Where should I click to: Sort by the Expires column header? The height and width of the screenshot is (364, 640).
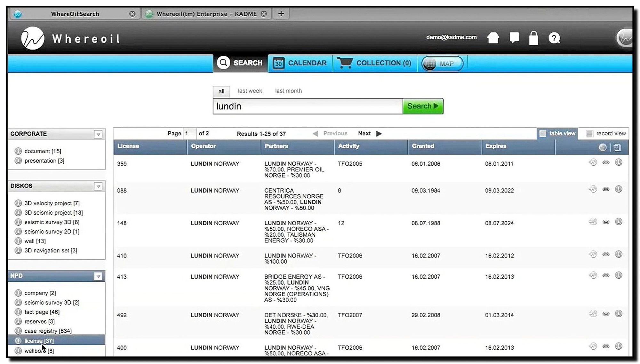coord(518,147)
